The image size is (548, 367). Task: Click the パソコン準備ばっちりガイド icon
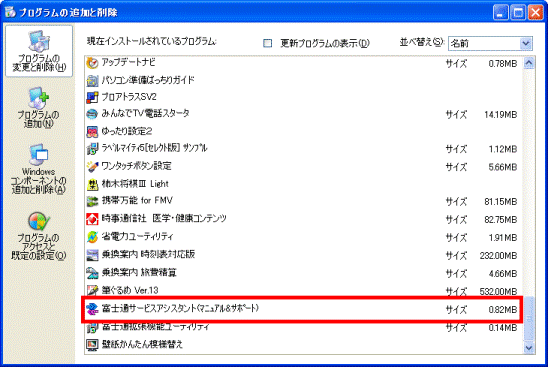[x=92, y=80]
